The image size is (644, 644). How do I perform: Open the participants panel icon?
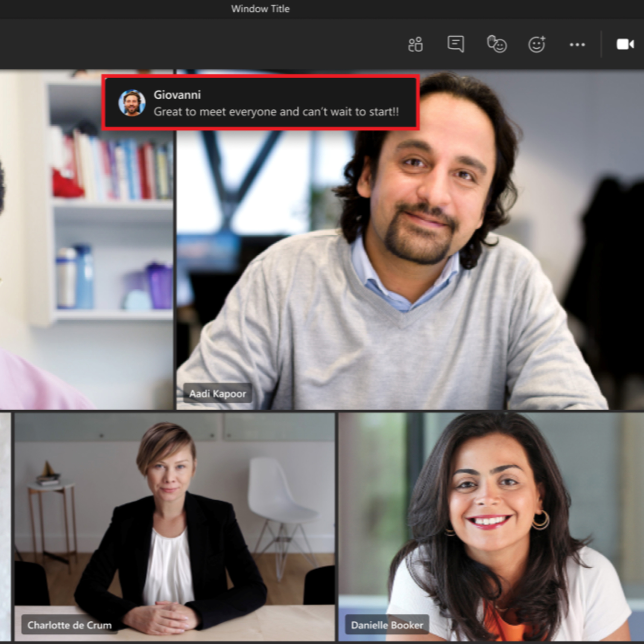415,44
